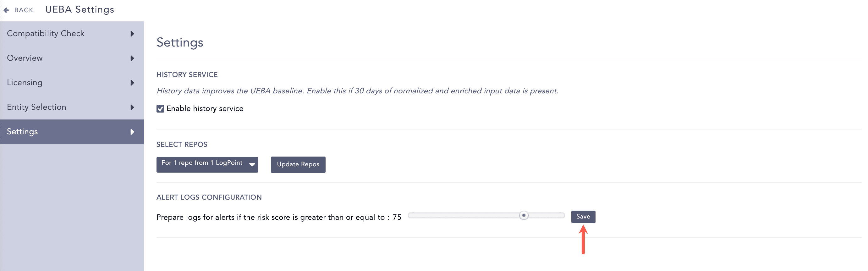Click the chevron icon on the Settings row

[132, 132]
